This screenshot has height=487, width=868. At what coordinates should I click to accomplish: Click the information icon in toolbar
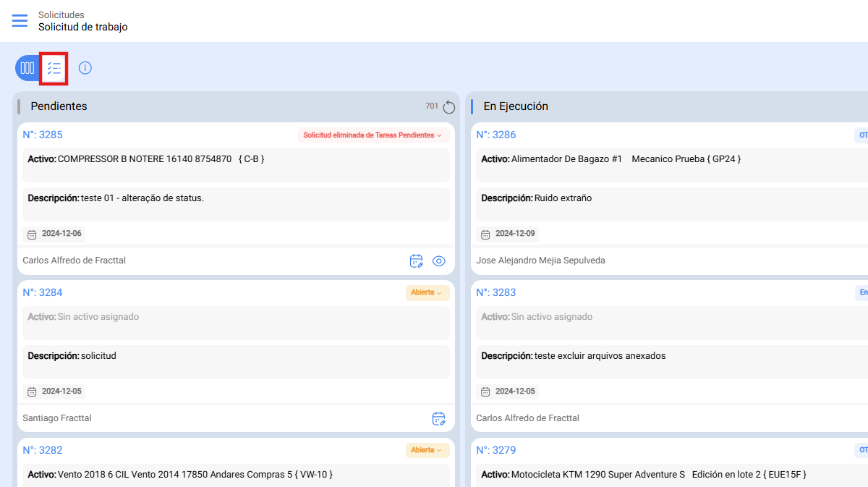coord(85,68)
